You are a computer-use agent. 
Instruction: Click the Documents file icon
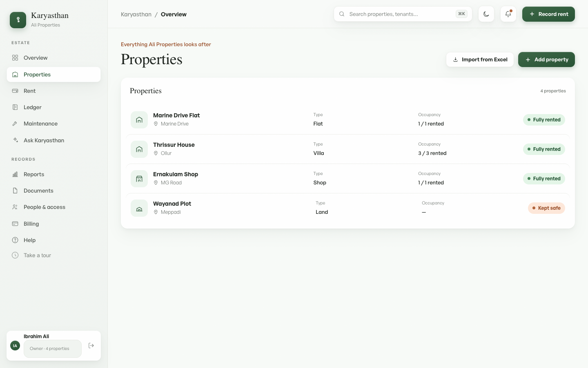(15, 191)
